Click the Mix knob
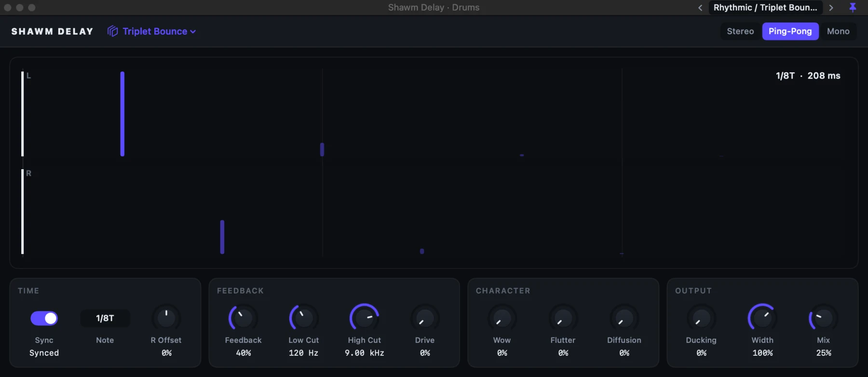Screen dimensions: 868x377 [x=823, y=318]
